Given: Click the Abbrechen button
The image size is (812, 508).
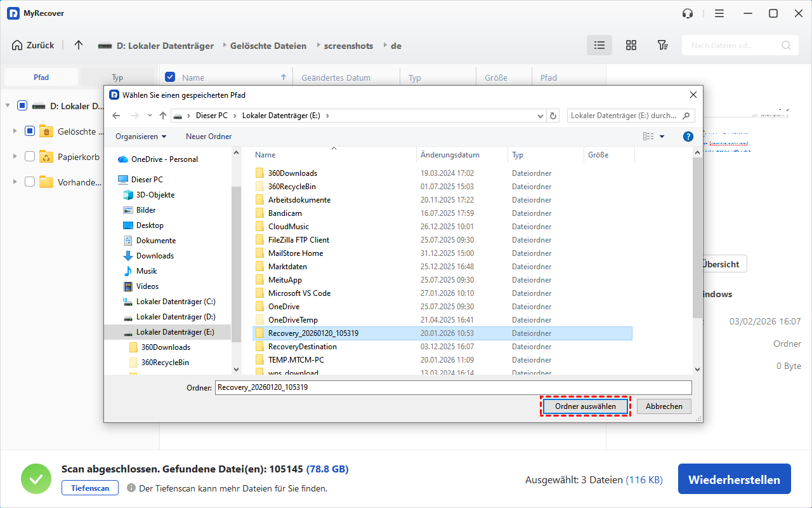Looking at the screenshot, I should click(x=664, y=406).
